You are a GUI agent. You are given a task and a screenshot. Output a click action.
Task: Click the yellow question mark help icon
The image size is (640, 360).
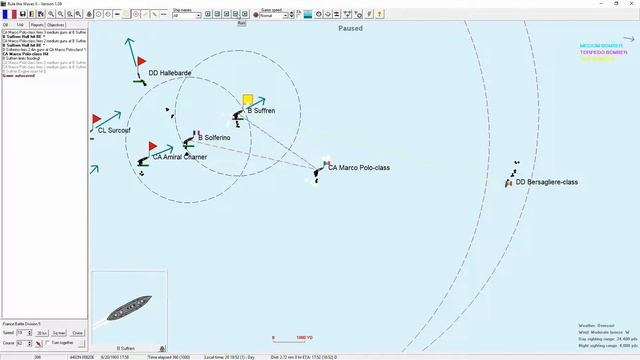pyautogui.click(x=380, y=14)
